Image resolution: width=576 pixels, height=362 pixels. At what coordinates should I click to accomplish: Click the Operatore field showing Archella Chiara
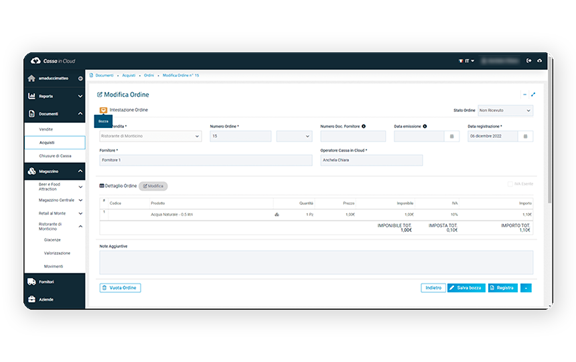[371, 160]
